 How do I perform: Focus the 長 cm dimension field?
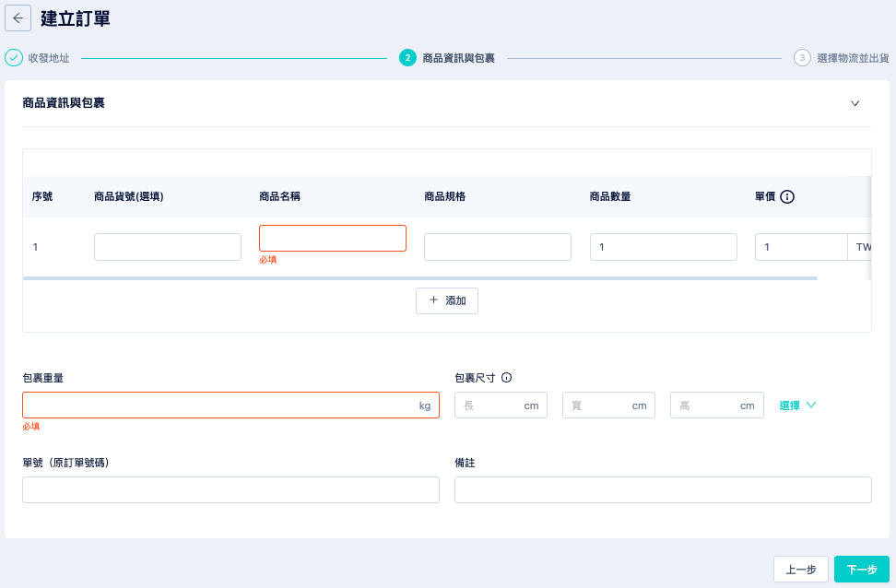[501, 406]
